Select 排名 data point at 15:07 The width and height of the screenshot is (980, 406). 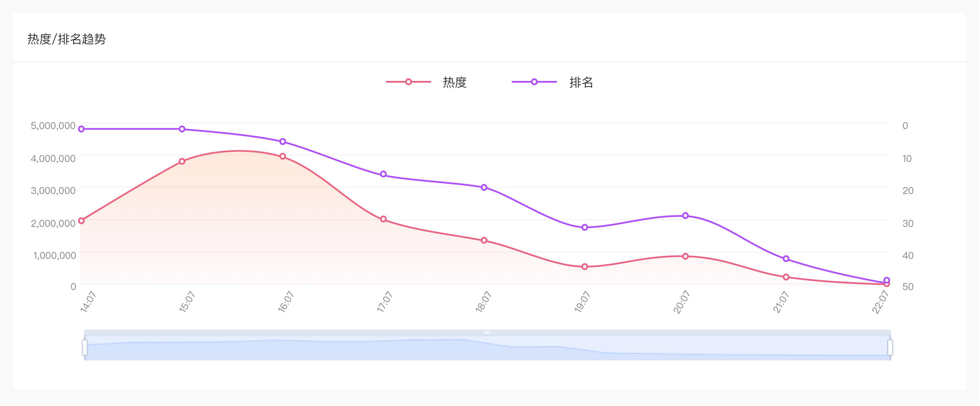click(182, 129)
